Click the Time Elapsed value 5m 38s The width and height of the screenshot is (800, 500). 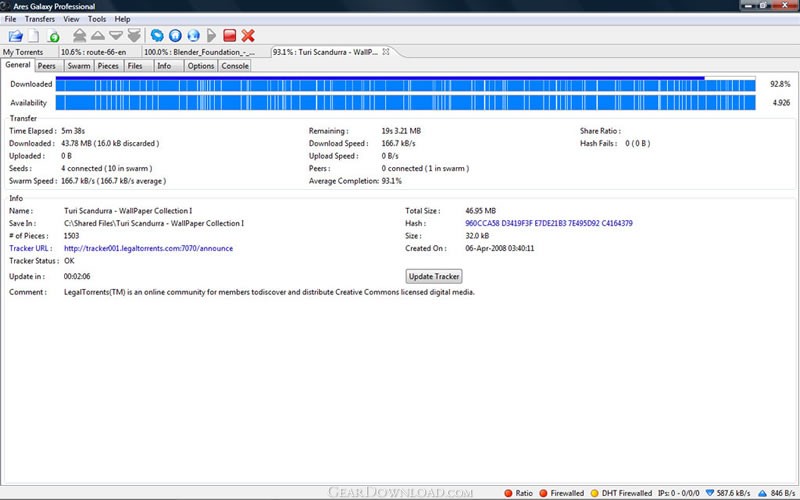73,131
